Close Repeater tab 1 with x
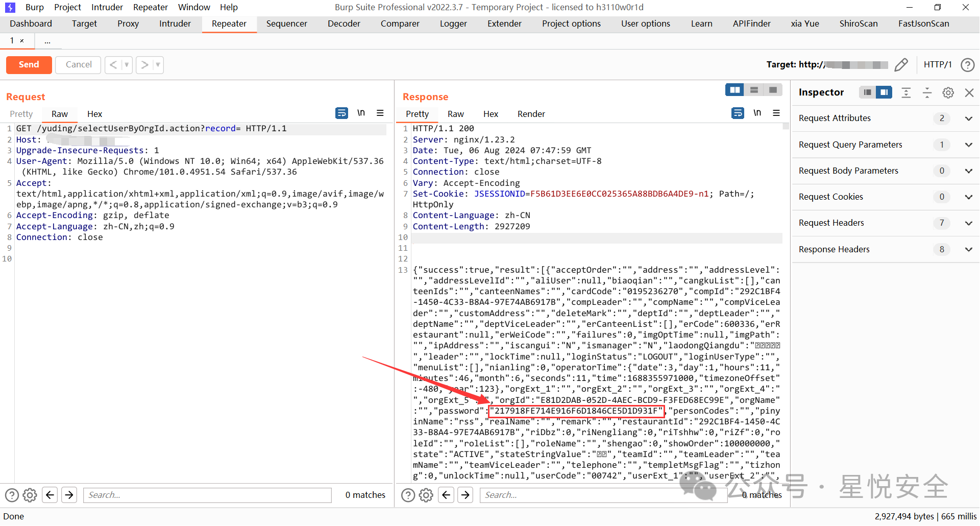The width and height of the screenshot is (980, 526). (22, 41)
